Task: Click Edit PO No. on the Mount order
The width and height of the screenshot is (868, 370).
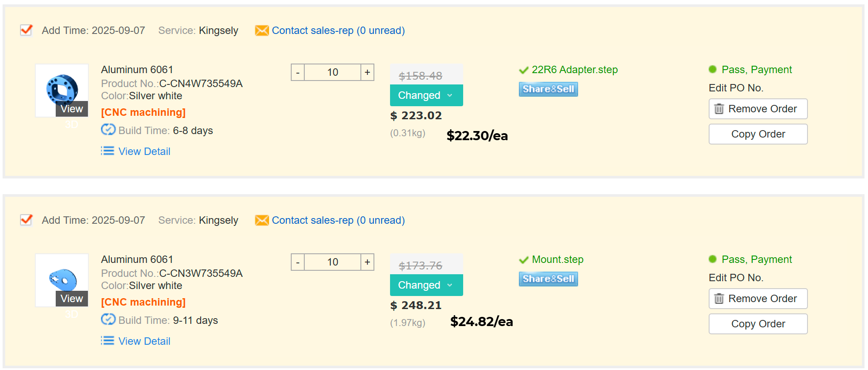Action: [x=736, y=278]
